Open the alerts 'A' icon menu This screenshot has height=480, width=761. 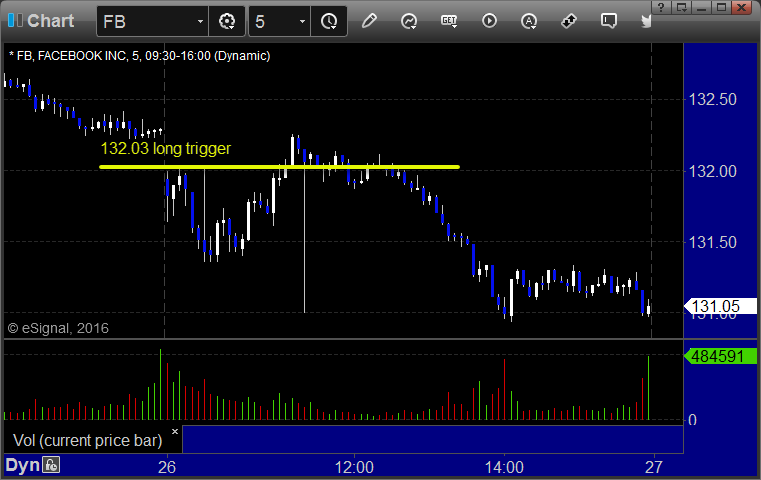[529, 21]
